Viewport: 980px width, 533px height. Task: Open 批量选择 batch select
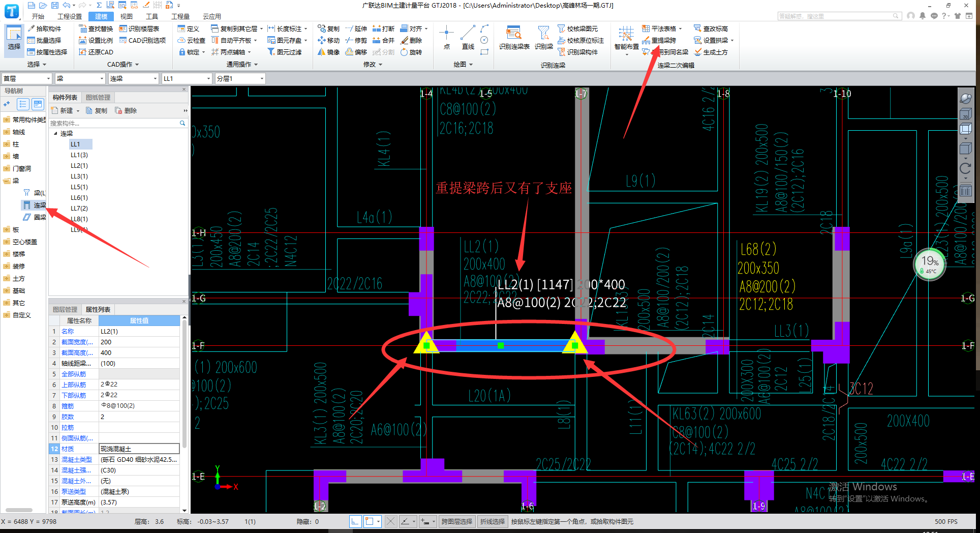click(44, 40)
